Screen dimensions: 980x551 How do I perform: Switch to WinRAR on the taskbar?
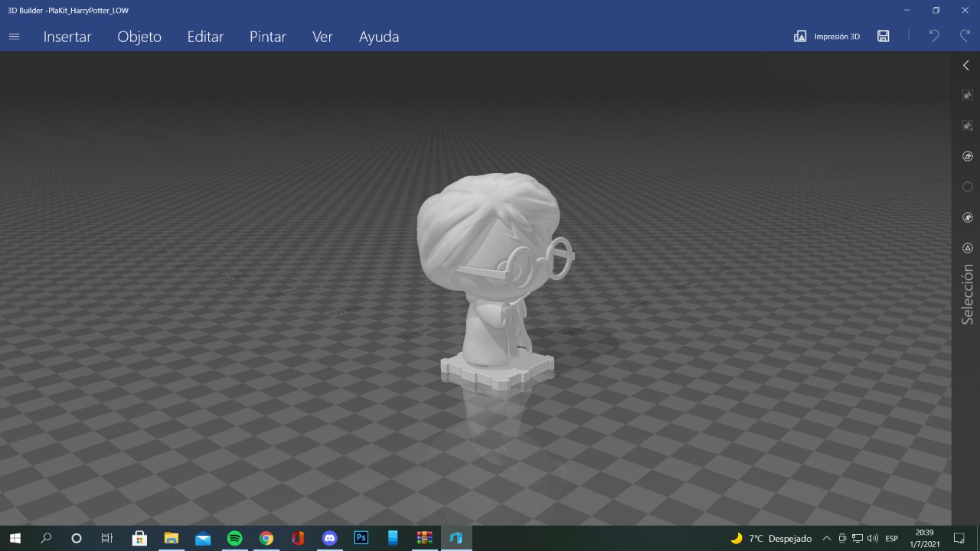pos(424,539)
